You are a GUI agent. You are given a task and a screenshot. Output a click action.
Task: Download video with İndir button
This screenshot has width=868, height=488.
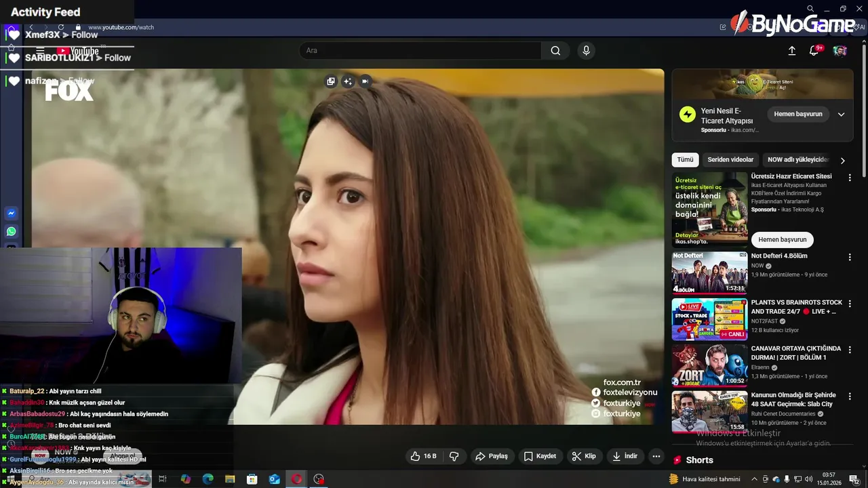click(625, 456)
